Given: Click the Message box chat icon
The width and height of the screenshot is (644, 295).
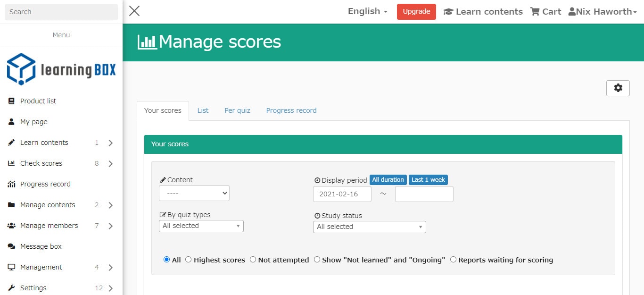Looking at the screenshot, I should (x=12, y=246).
